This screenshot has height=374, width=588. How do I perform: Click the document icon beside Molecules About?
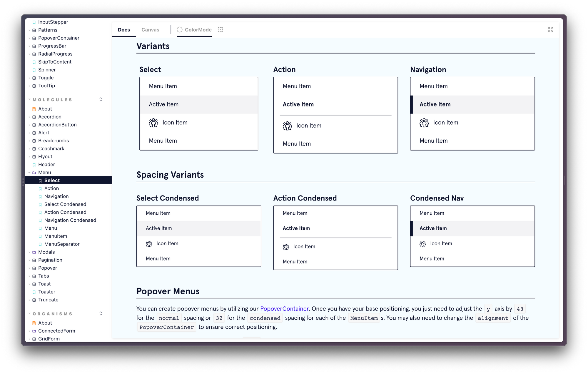click(x=34, y=109)
